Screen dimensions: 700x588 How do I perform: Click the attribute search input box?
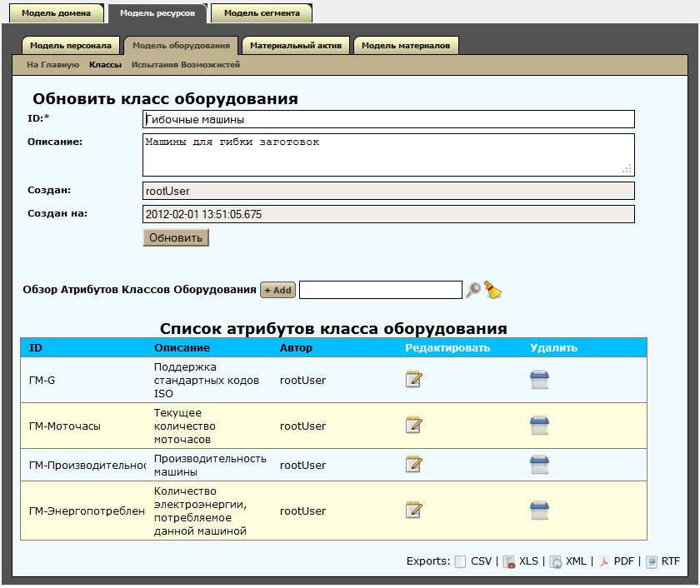click(x=381, y=290)
